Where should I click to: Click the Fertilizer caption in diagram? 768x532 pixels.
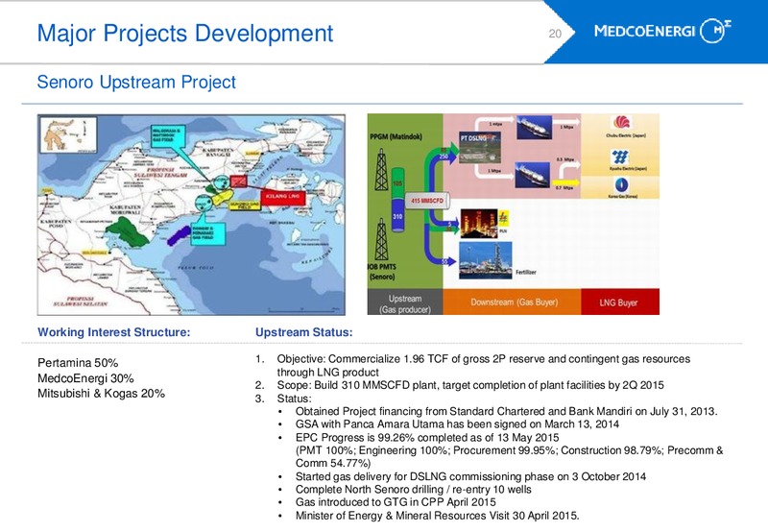(525, 272)
